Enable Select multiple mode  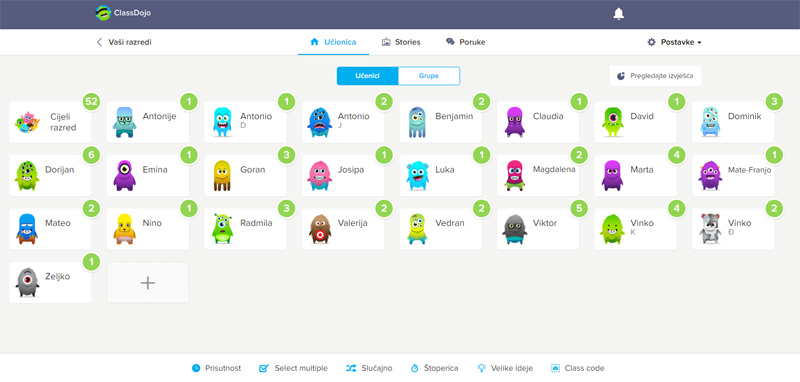point(293,368)
